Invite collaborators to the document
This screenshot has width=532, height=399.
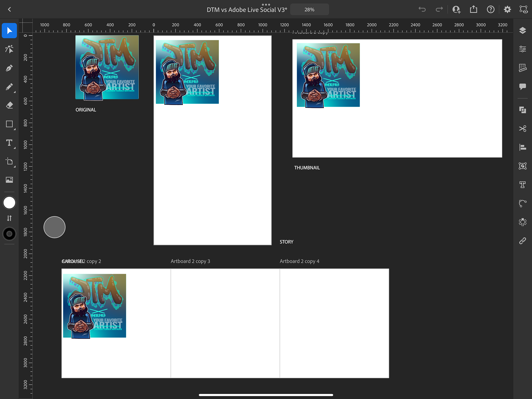[x=456, y=9]
